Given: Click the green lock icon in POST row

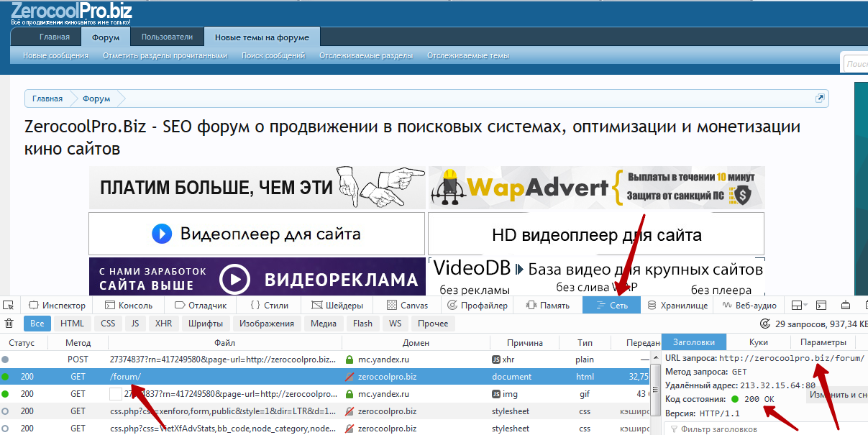Looking at the screenshot, I should (350, 359).
